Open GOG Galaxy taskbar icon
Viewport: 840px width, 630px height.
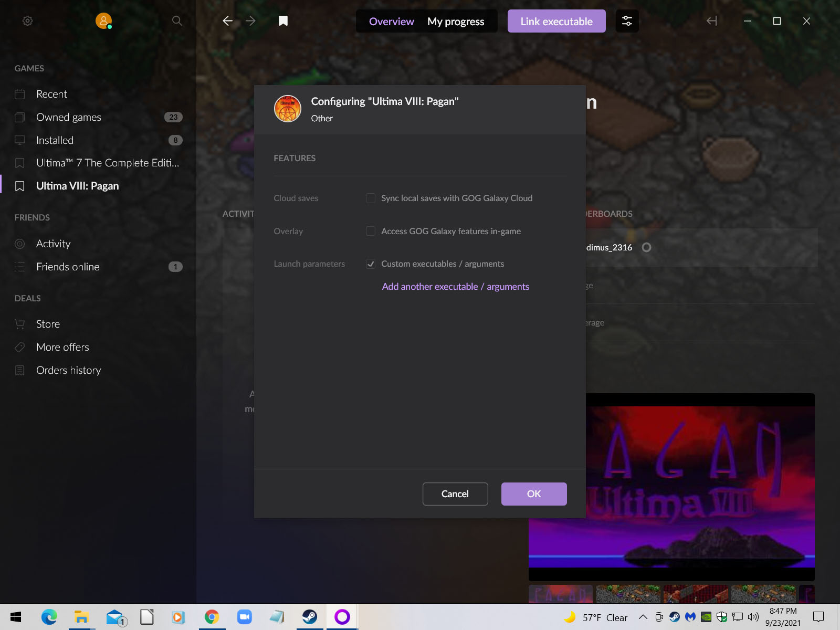(342, 617)
